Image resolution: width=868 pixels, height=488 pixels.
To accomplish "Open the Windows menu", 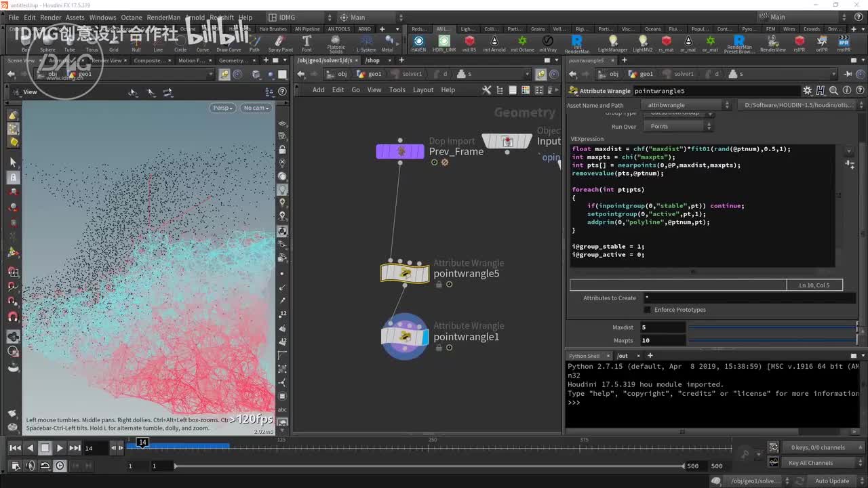I will pyautogui.click(x=102, y=18).
